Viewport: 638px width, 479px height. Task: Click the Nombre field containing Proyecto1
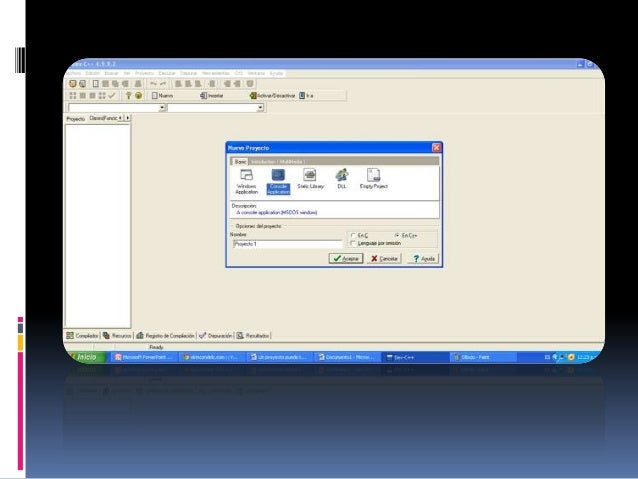coord(288,244)
